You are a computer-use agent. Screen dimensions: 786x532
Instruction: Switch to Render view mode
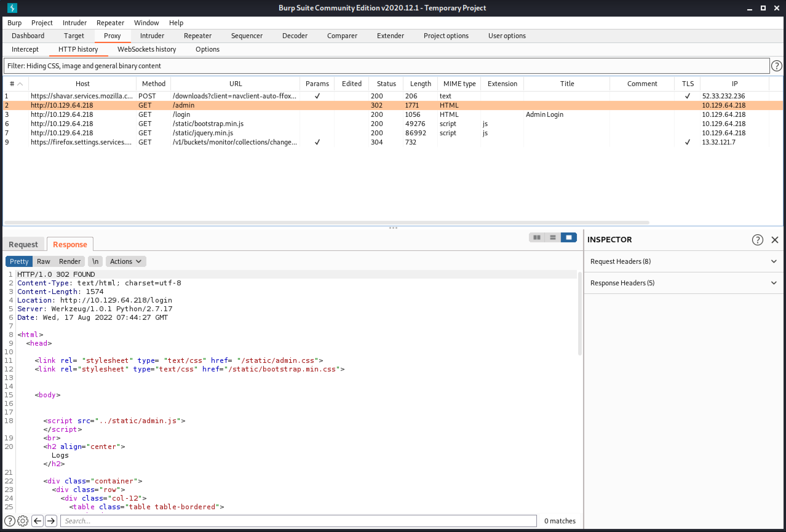[70, 261]
